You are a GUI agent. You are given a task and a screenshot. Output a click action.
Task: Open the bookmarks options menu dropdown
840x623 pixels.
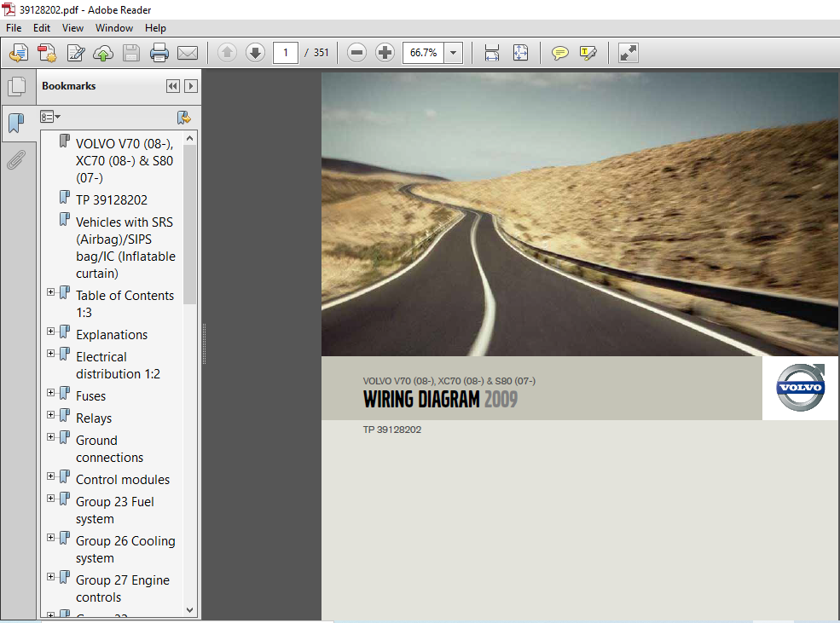(50, 117)
